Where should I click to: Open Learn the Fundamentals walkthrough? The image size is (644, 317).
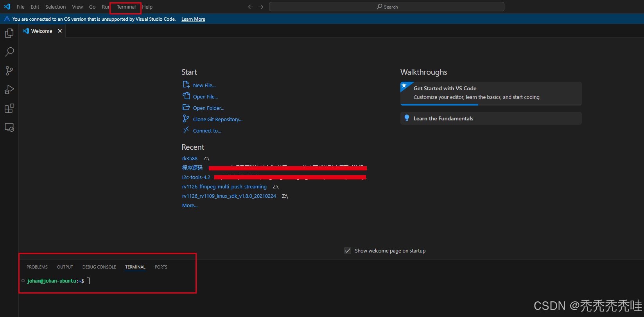tap(491, 118)
